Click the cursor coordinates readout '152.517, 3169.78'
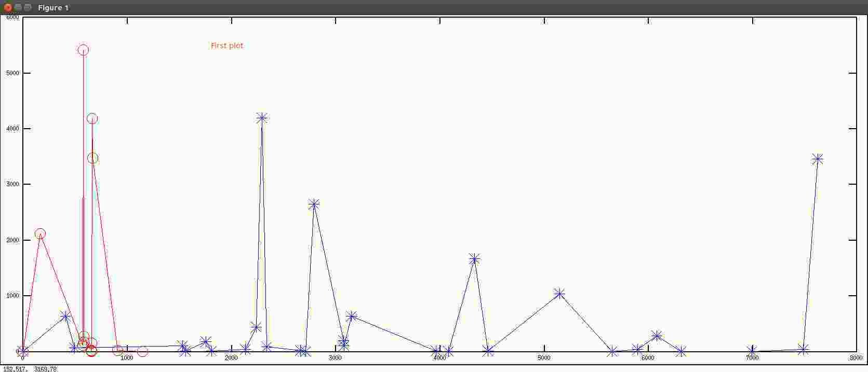The image size is (868, 372). (30, 369)
